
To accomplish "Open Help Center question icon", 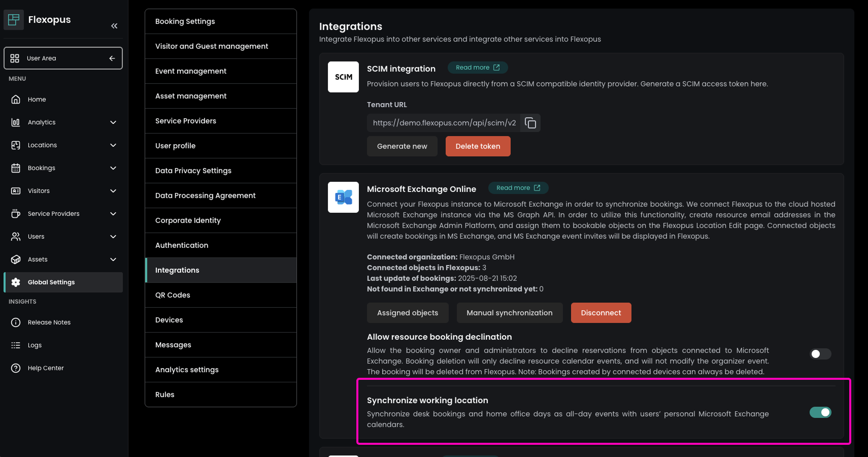I will 16,368.
